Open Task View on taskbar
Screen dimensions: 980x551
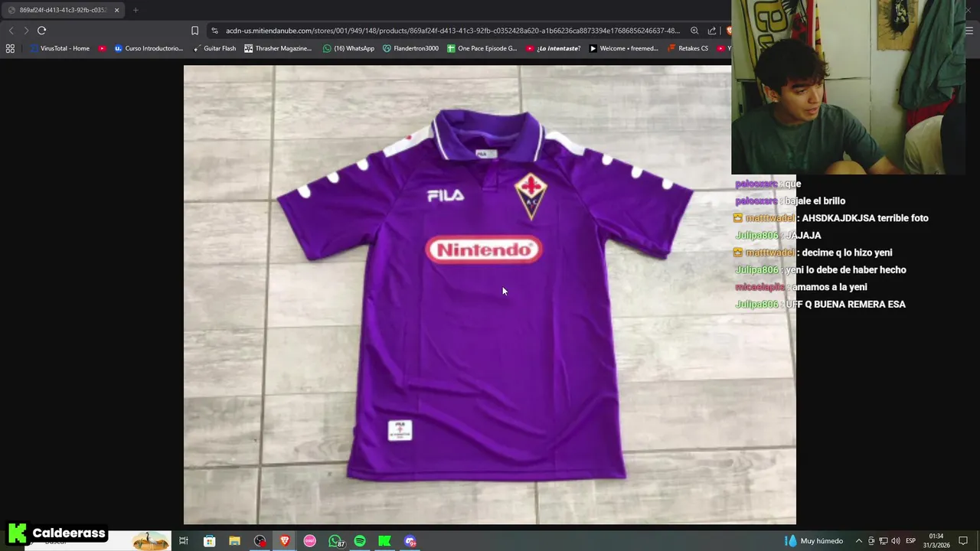point(184,541)
